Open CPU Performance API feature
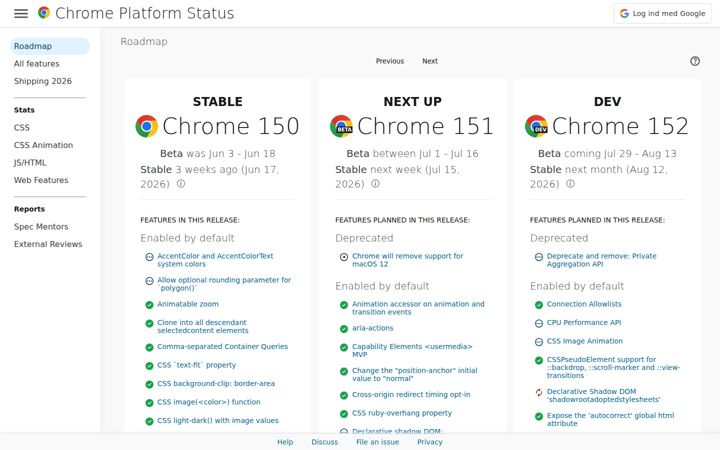Image resolution: width=720 pixels, height=450 pixels. 584,322
